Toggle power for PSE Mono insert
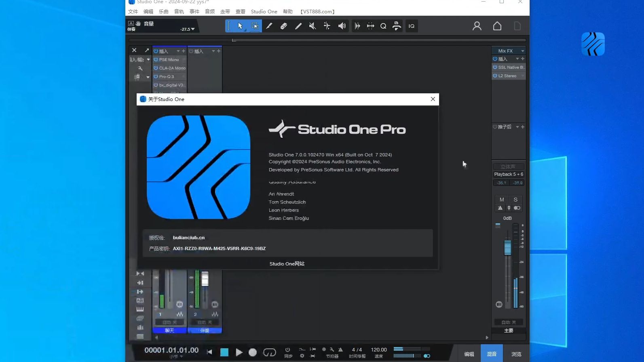644x362 pixels. [156, 59]
